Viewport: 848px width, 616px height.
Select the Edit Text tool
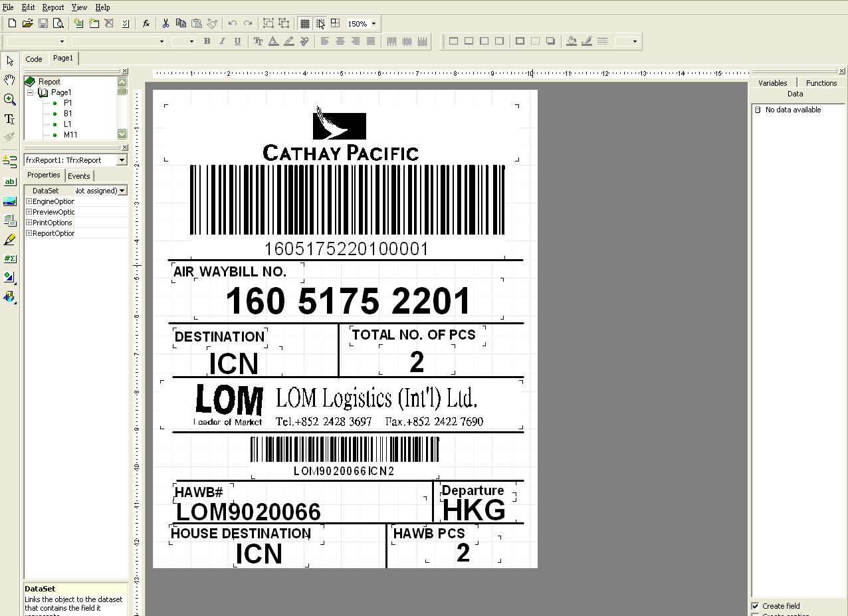(x=9, y=119)
